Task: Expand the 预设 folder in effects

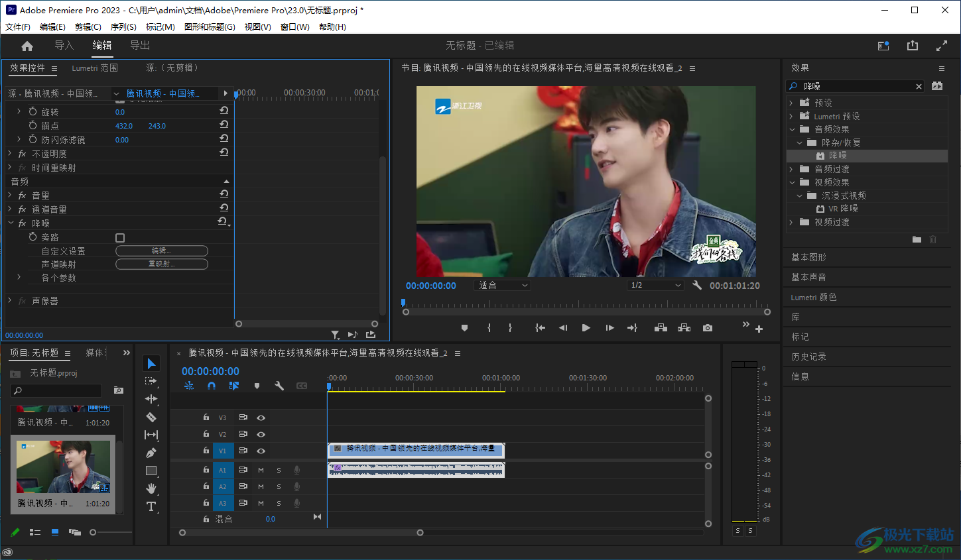Action: [x=791, y=103]
